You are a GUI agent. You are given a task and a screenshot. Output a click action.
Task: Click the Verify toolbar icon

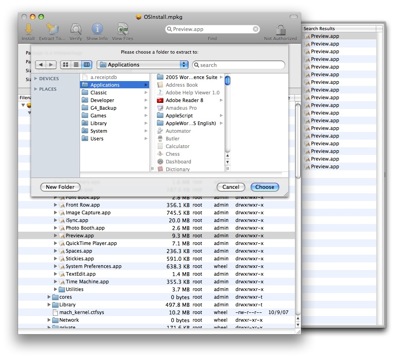[x=76, y=30]
